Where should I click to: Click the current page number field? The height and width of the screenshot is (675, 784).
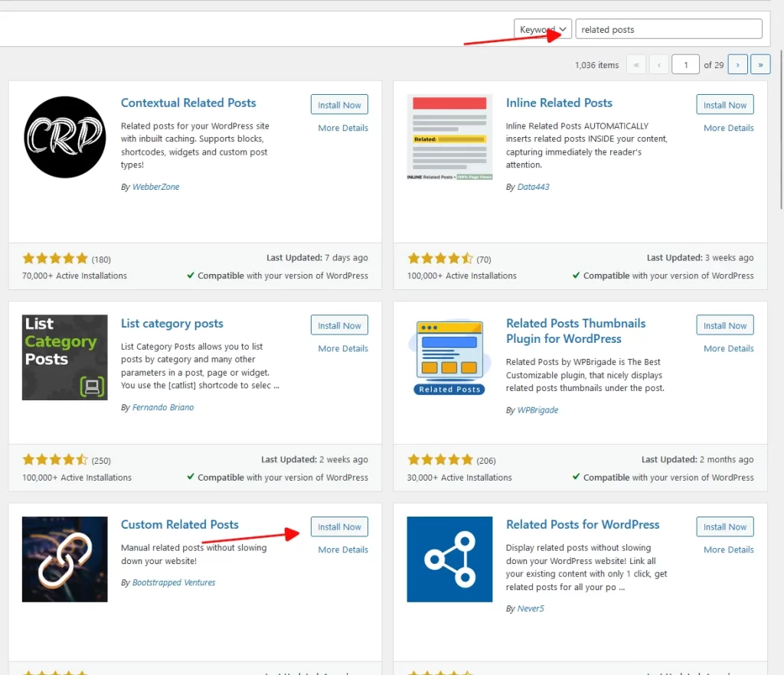point(685,64)
